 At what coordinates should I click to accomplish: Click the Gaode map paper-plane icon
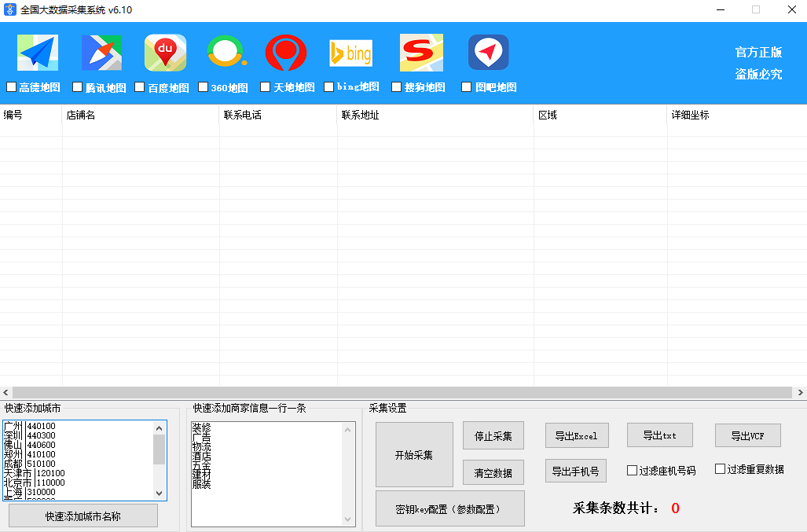[38, 53]
